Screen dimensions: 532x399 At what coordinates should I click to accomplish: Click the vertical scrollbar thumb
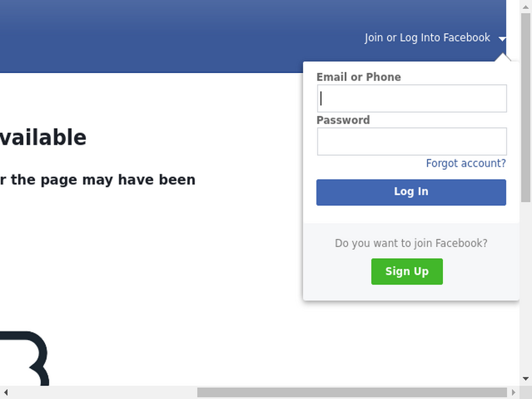pyautogui.click(x=526, y=108)
